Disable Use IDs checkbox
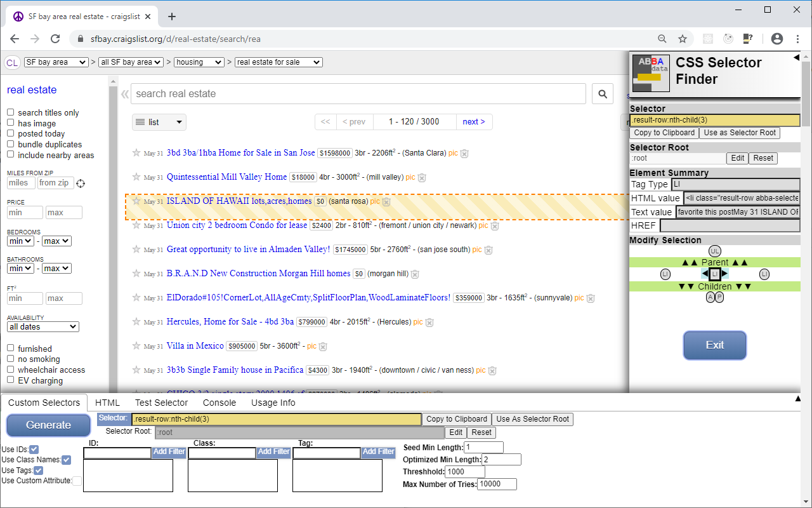 pyautogui.click(x=34, y=450)
